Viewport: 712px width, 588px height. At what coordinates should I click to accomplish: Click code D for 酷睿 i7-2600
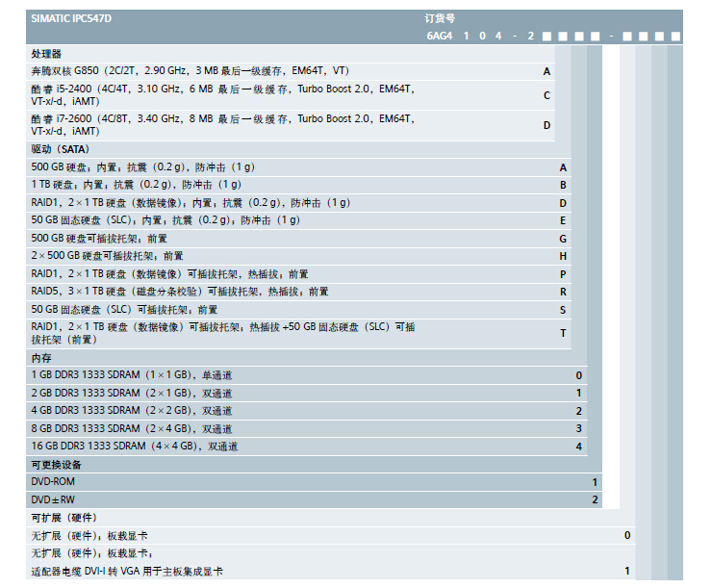[547, 125]
